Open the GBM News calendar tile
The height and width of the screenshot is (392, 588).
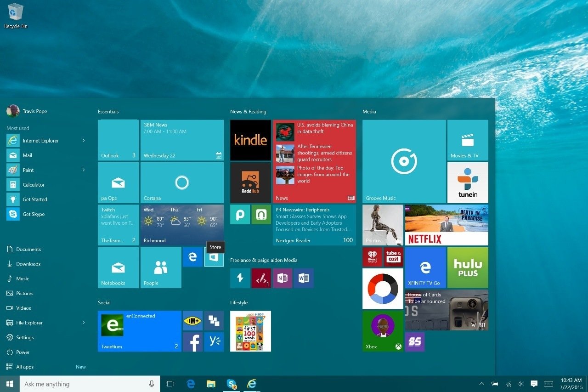(182, 140)
